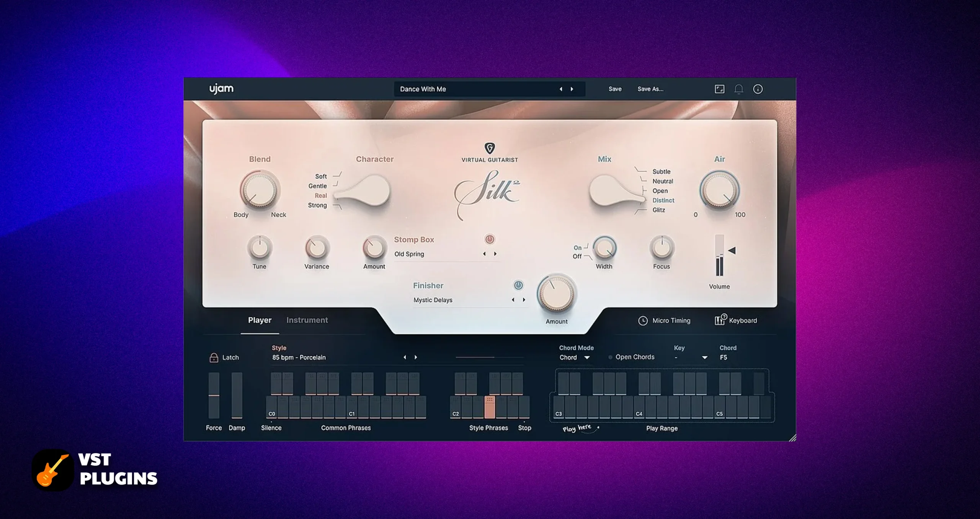Image resolution: width=980 pixels, height=519 pixels.
Task: Select the Neutral mix option
Action: pos(663,181)
